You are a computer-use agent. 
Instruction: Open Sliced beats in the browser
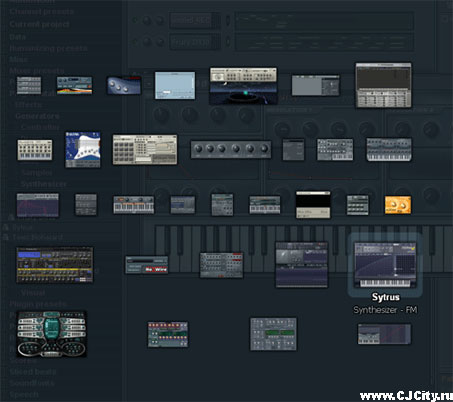click(x=33, y=371)
